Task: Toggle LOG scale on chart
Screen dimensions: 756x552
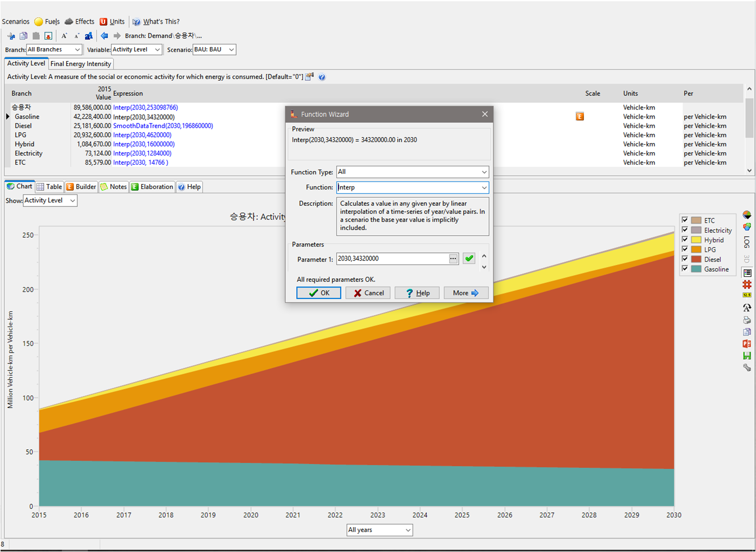Action: [x=747, y=242]
